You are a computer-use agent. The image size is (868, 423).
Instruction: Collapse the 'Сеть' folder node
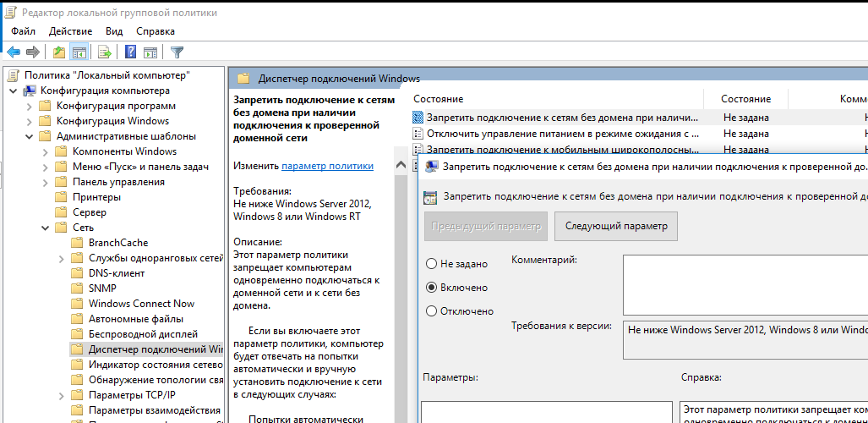[x=43, y=228]
